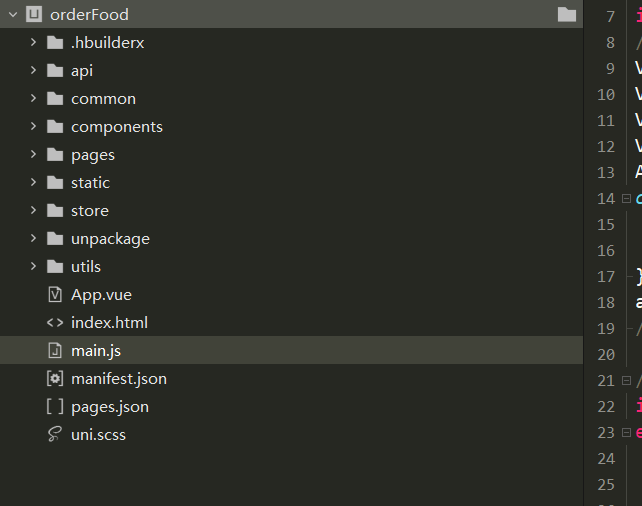Expand the .hbuilderx folder chevron

pyautogui.click(x=33, y=42)
